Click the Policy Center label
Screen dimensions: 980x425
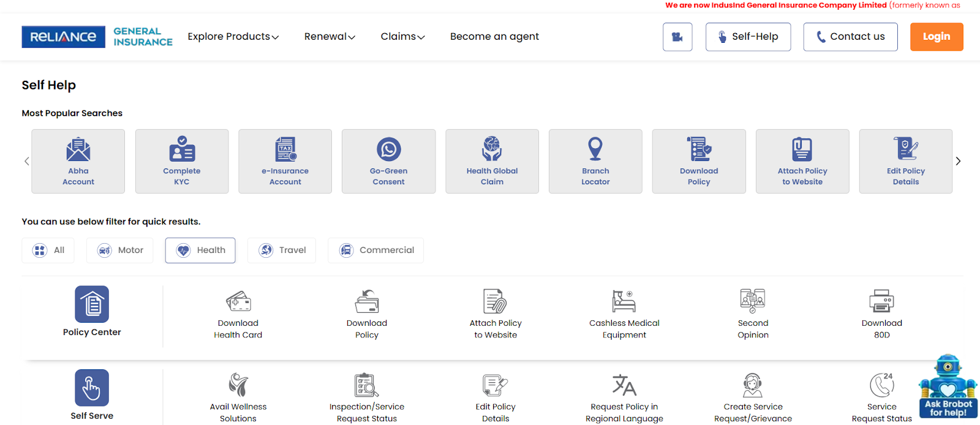coord(92,332)
